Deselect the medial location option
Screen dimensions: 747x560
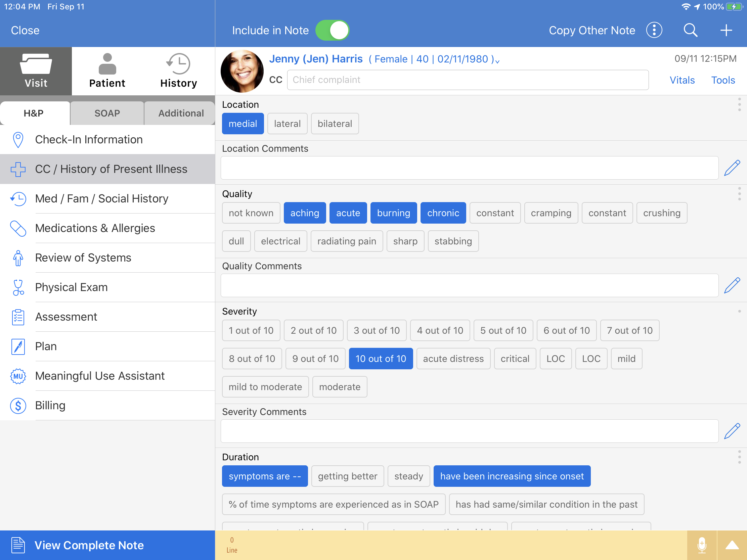coord(243,124)
